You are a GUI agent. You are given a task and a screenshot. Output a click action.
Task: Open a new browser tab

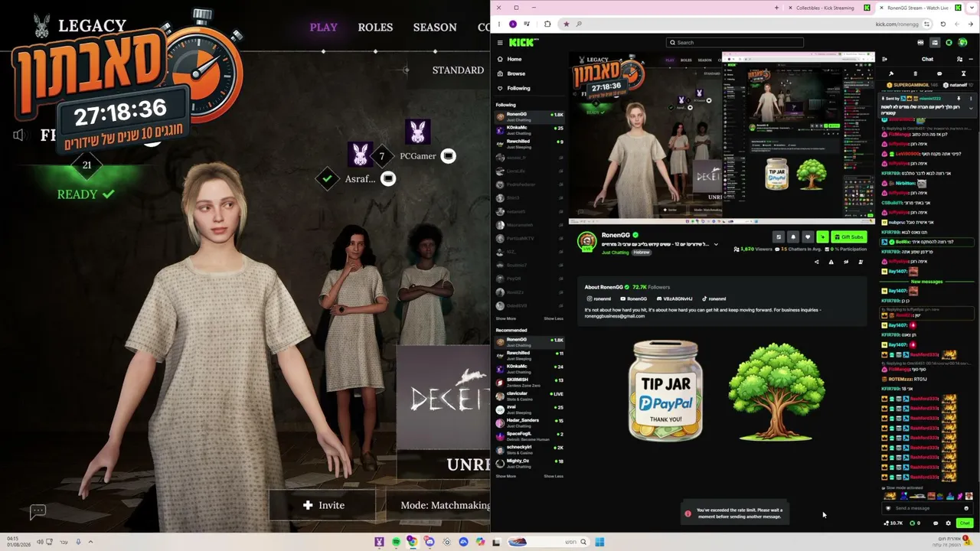tap(776, 8)
